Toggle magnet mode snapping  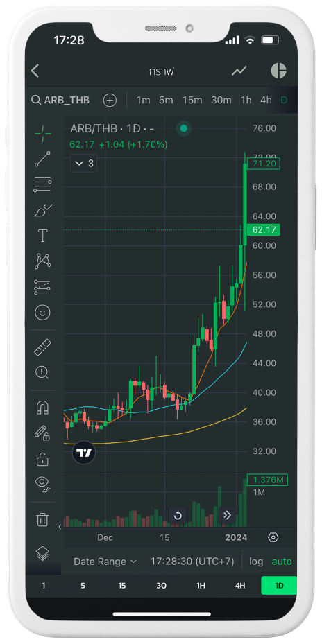click(42, 408)
